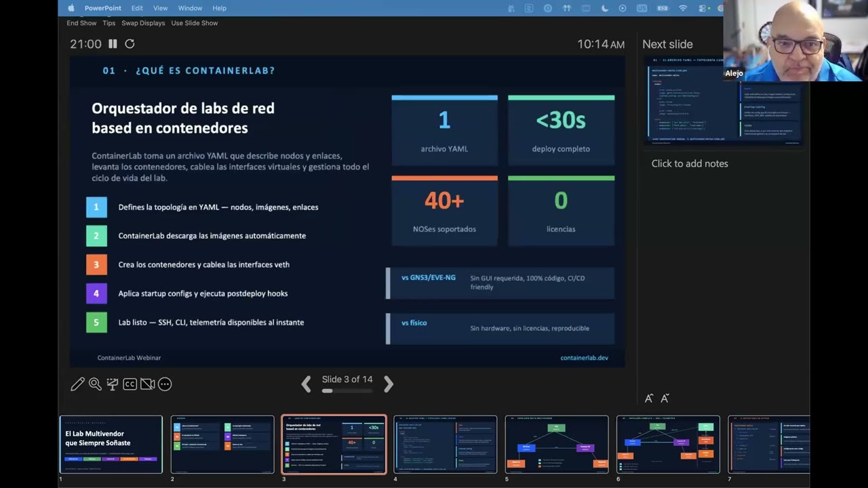Click 'vs GNS3/EVE-NG' comparison label
Screen dimensions: 868x488
point(429,278)
